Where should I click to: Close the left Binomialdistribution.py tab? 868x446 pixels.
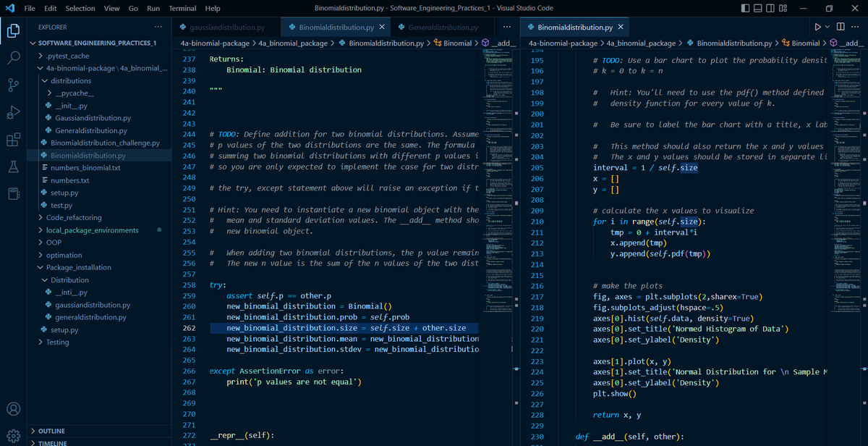[381, 28]
